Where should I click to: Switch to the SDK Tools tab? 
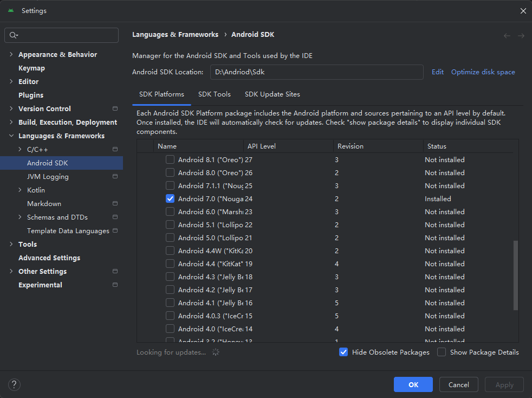(x=215, y=94)
